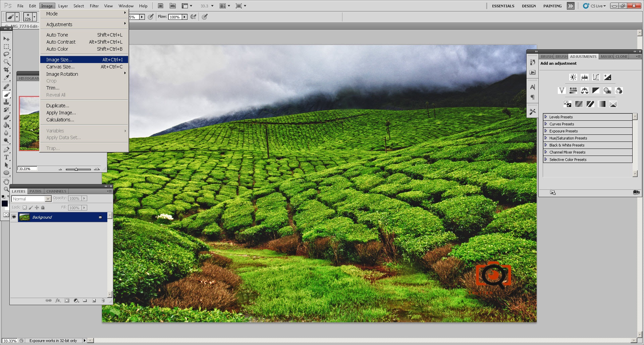Launch Adobe Bridge from the top bar
644x345 pixels.
[161, 6]
